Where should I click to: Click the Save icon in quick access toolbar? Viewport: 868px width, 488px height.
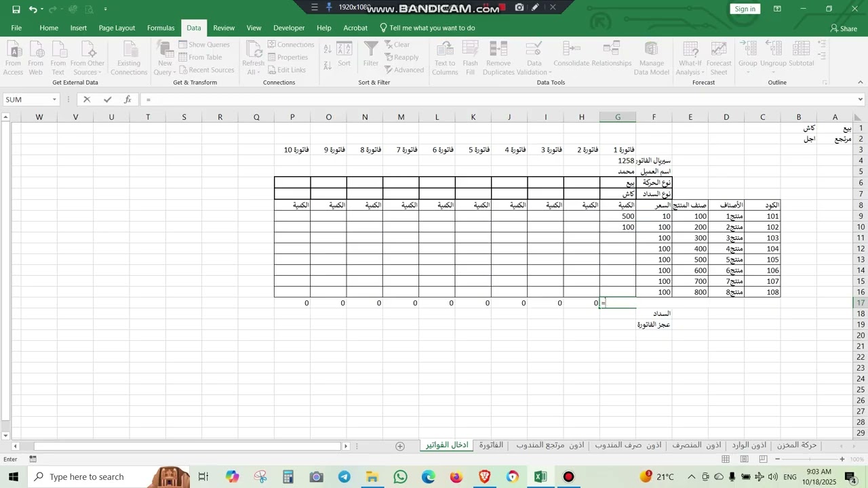point(16,9)
